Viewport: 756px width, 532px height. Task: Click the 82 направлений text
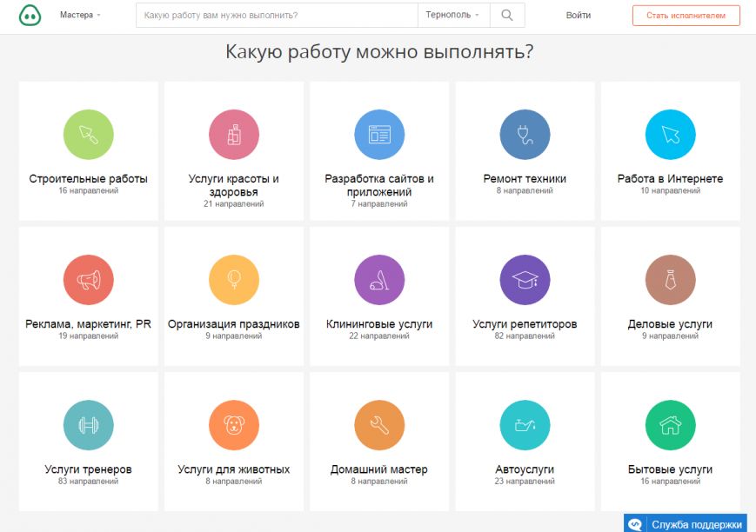point(525,336)
